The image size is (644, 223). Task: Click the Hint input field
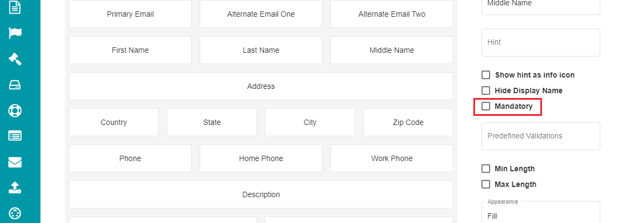tap(540, 42)
